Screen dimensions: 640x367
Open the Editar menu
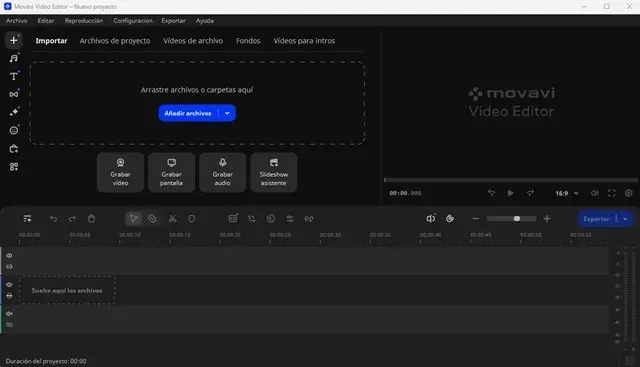tap(46, 20)
